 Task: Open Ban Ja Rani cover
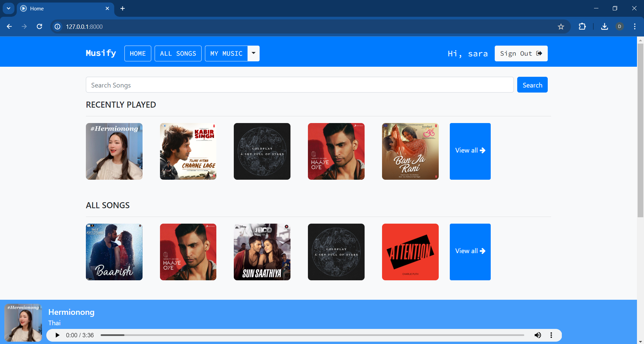410,151
